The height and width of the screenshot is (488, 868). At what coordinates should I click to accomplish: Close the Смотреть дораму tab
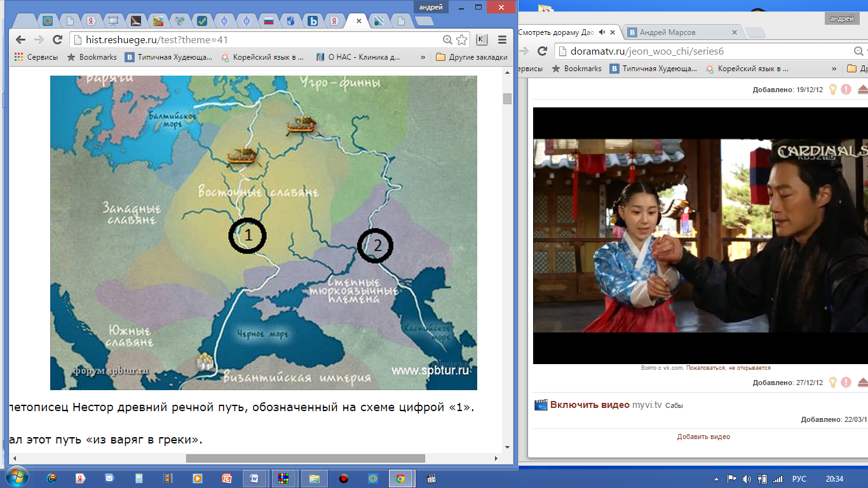[612, 32]
